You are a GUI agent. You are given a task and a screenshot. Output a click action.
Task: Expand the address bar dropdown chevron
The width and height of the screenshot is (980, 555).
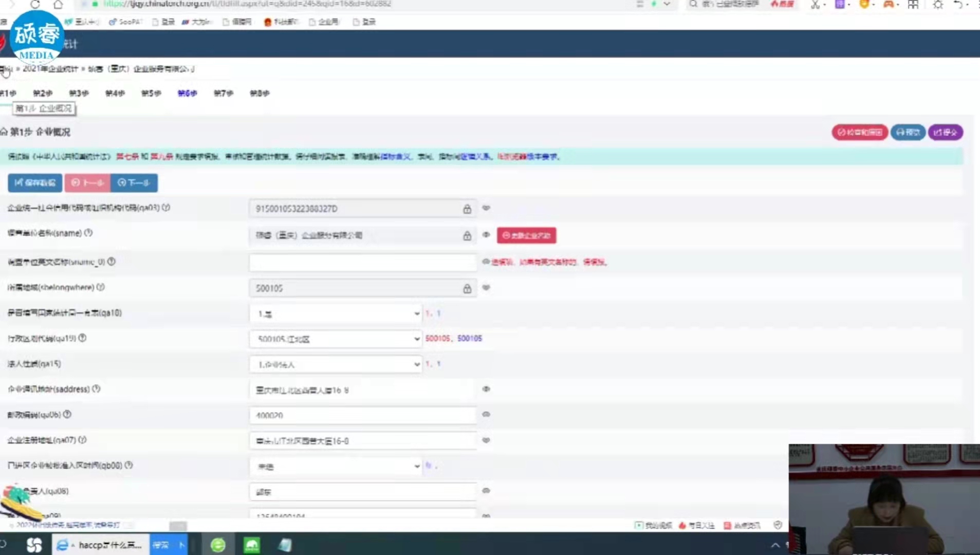coord(667,4)
